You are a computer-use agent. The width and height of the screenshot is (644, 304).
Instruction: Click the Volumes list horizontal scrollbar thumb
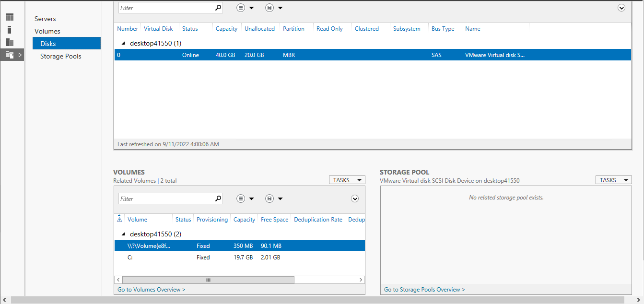(x=208, y=280)
